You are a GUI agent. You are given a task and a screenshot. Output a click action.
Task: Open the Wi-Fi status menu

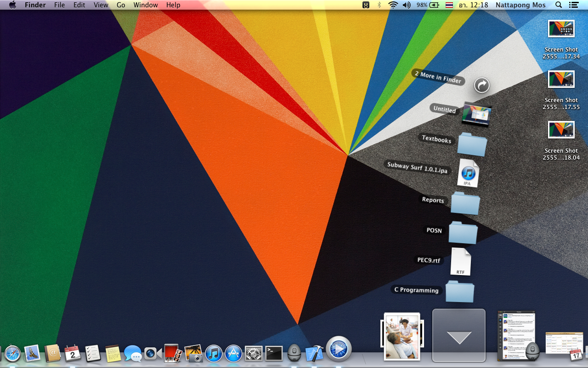tap(393, 5)
